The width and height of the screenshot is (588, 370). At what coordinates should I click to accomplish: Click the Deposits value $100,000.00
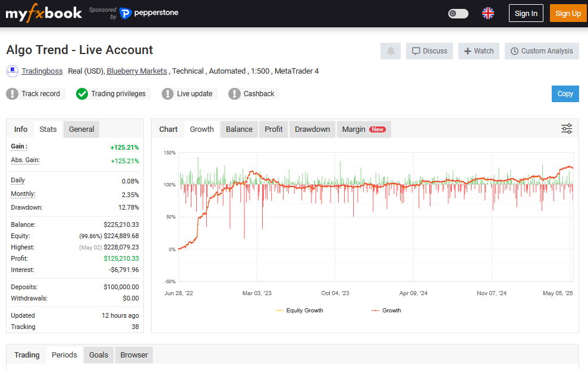coord(121,287)
